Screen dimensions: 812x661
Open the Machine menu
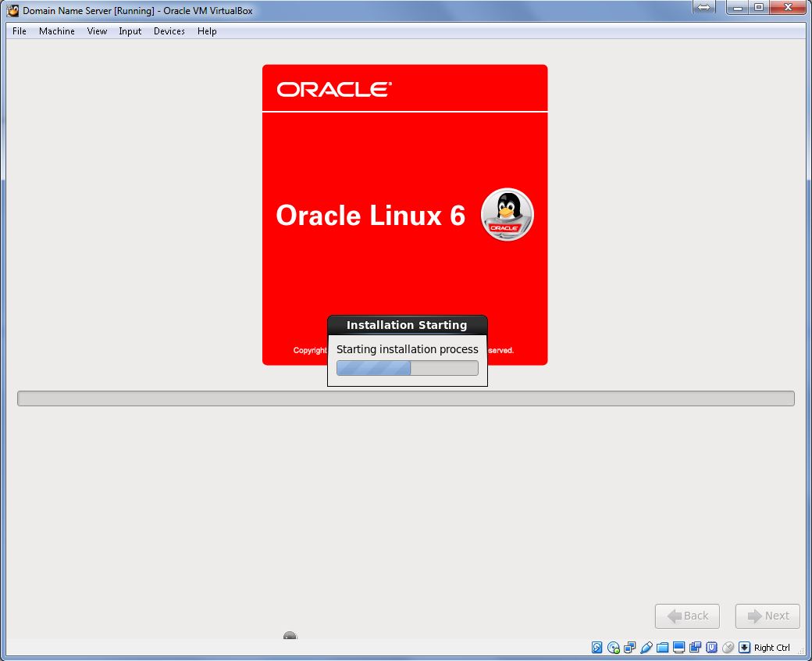click(x=56, y=31)
